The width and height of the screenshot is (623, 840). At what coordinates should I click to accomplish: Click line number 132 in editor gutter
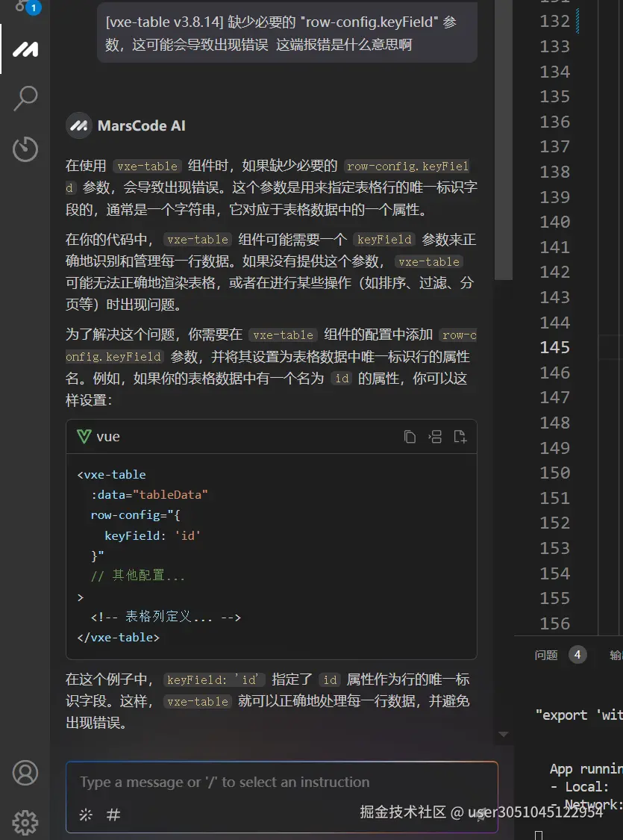tap(555, 22)
